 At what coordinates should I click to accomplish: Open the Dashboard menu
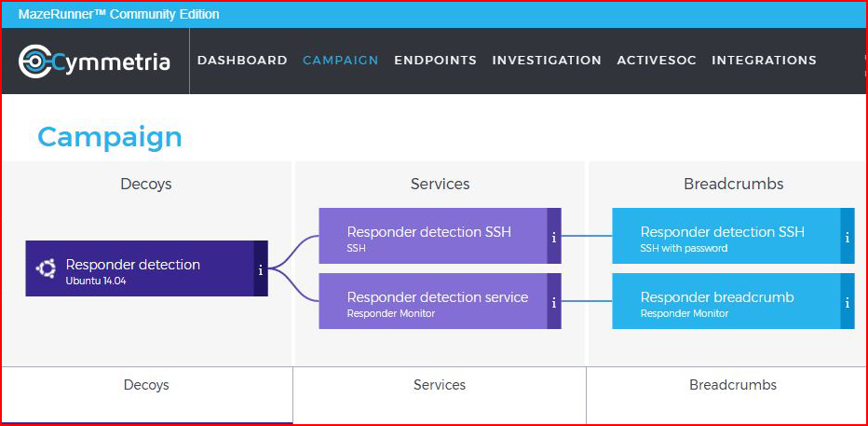click(x=242, y=61)
